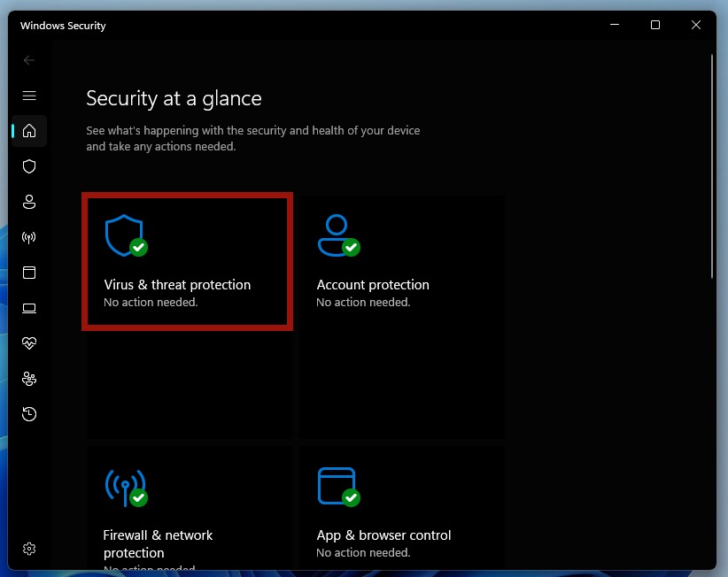Open Account protection icon in sidebar
Image resolution: width=728 pixels, height=577 pixels.
click(x=29, y=202)
